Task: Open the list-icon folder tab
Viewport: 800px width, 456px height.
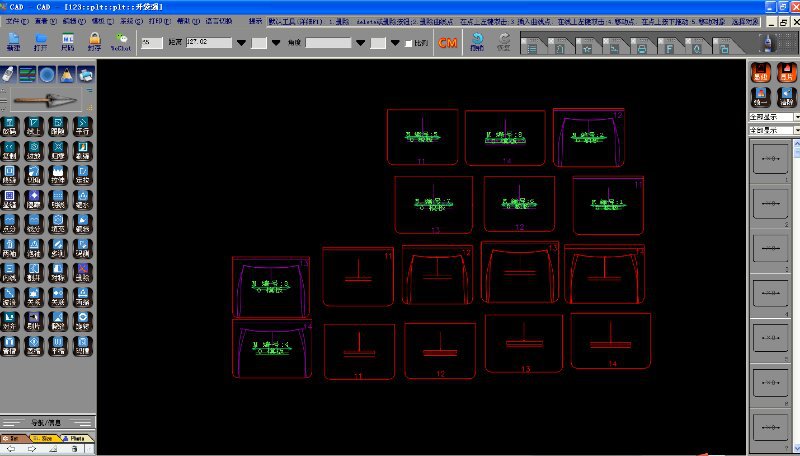Action: click(532, 46)
